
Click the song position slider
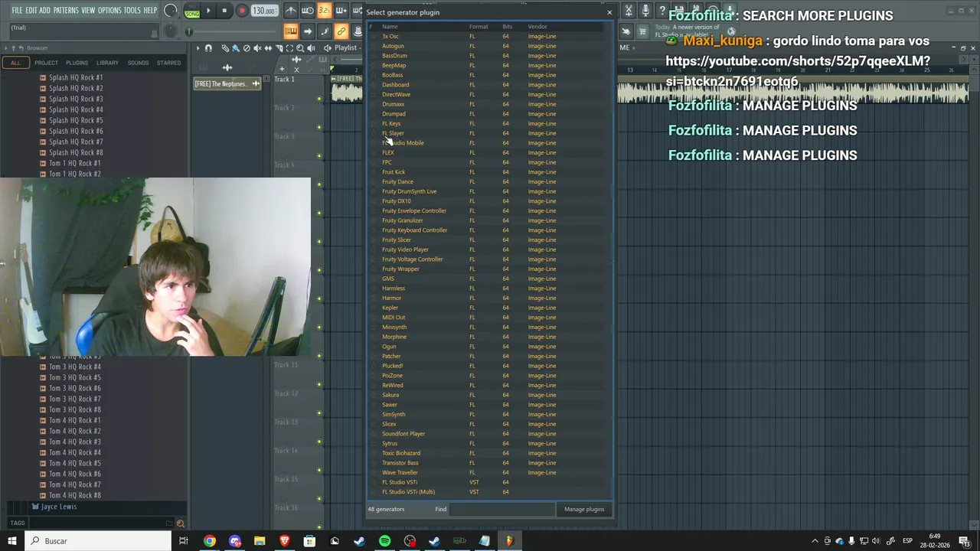point(232,31)
